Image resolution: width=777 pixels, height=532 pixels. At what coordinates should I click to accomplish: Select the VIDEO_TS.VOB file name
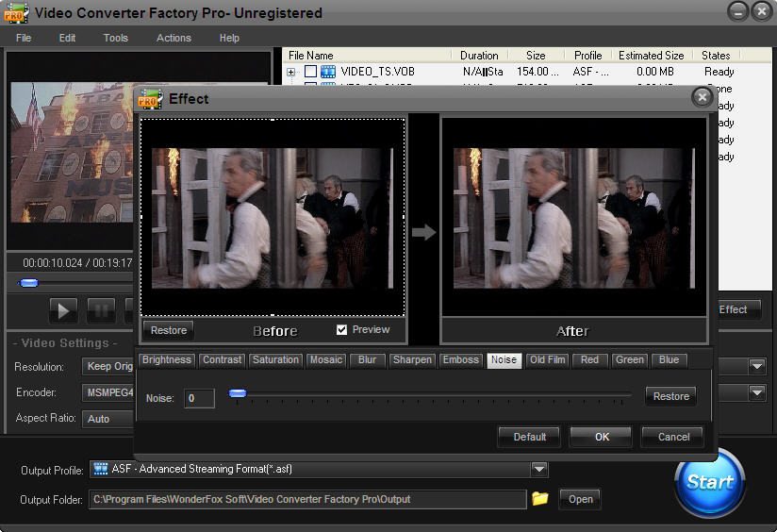tap(377, 72)
